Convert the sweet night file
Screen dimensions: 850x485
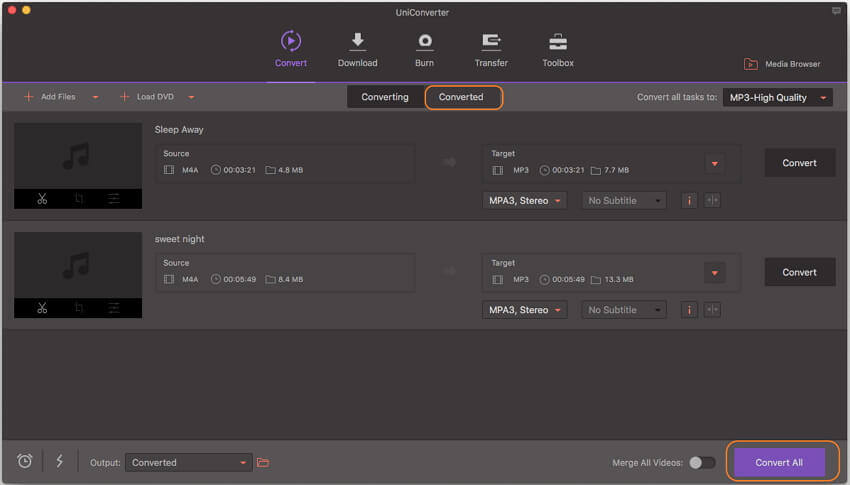point(800,272)
